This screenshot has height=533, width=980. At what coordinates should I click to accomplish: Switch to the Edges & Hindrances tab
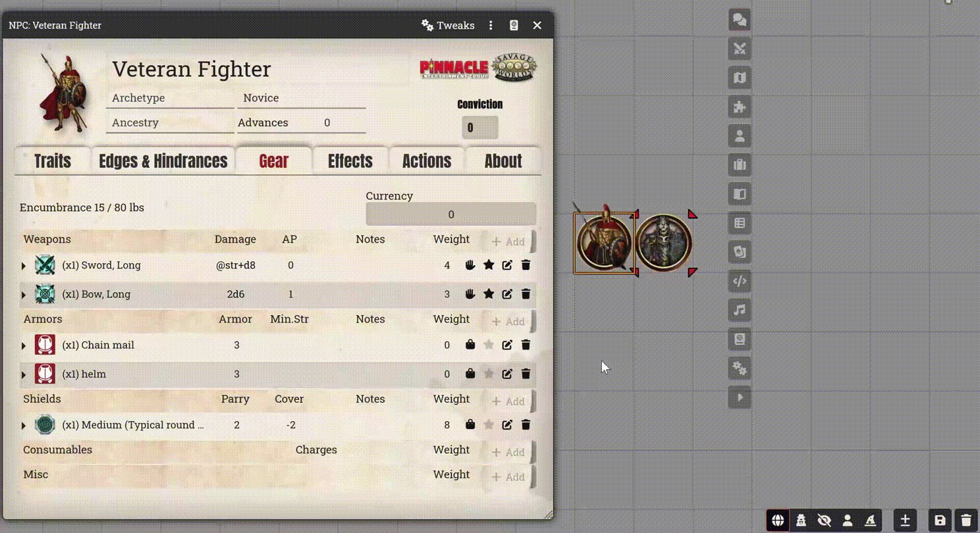(x=163, y=161)
